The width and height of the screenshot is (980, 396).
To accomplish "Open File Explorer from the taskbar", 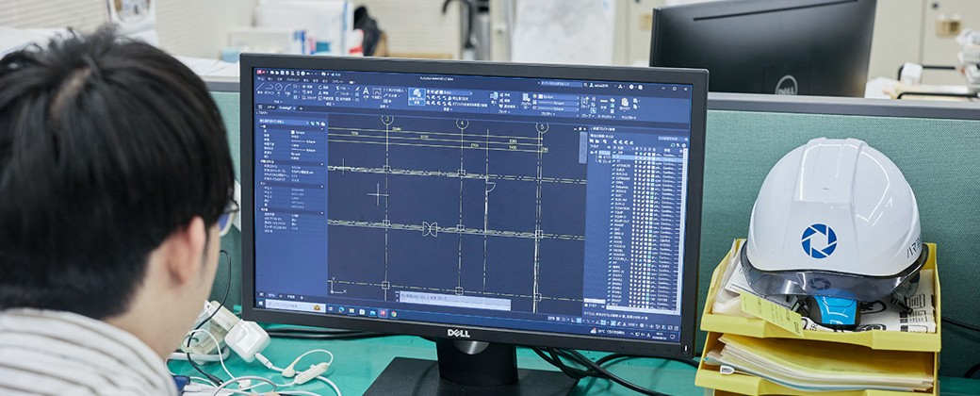I will (x=351, y=310).
